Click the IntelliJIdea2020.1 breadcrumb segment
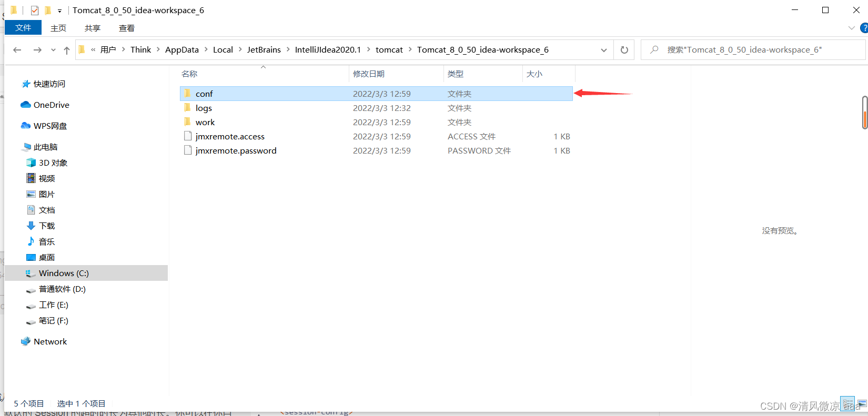868x416 pixels. [328, 49]
